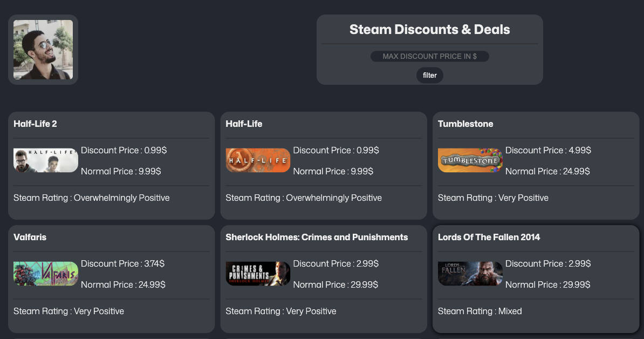
Task: Click the Tumblestone game banner image
Action: (x=470, y=160)
